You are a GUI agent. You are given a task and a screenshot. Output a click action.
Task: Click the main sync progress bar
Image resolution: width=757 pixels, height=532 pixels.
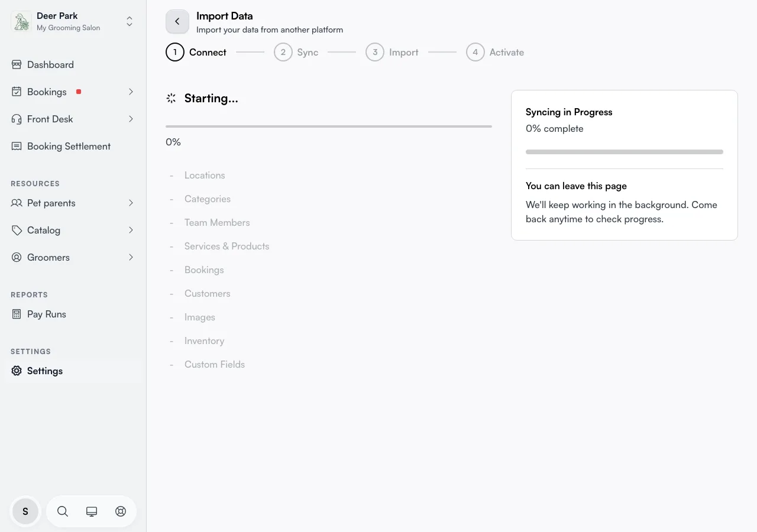point(329,126)
